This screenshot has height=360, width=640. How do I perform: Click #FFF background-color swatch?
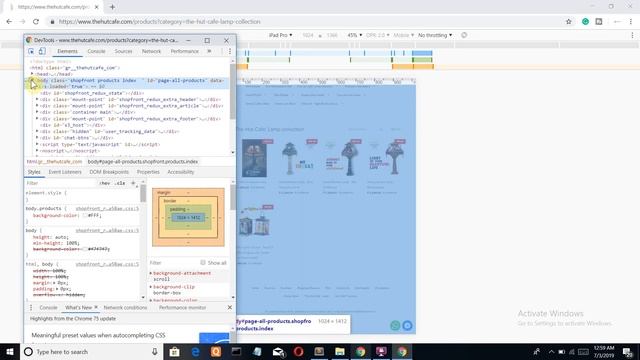(85, 215)
